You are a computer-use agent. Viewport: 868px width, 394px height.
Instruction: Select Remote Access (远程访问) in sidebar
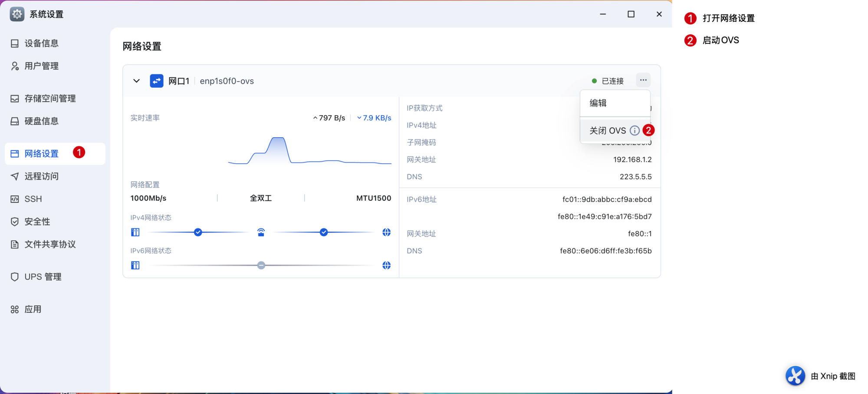click(x=41, y=176)
